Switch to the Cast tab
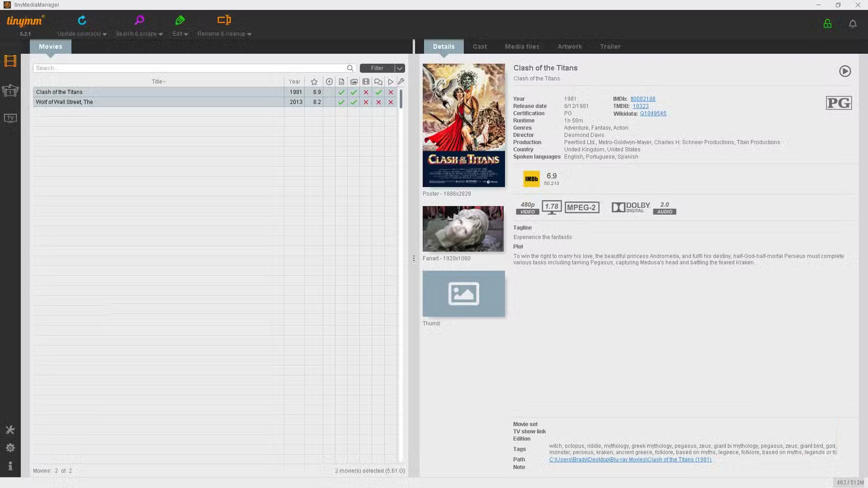This screenshot has width=868, height=488. [x=480, y=47]
